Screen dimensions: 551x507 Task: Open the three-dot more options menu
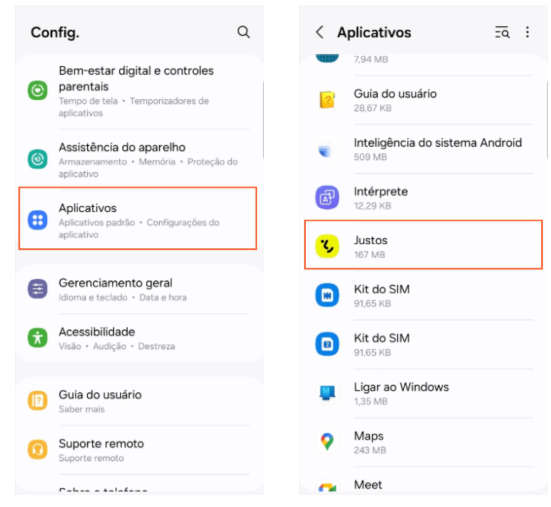[x=527, y=32]
